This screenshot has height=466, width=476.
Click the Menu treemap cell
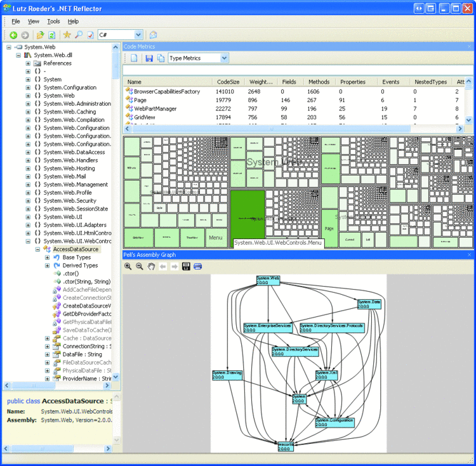coord(216,238)
